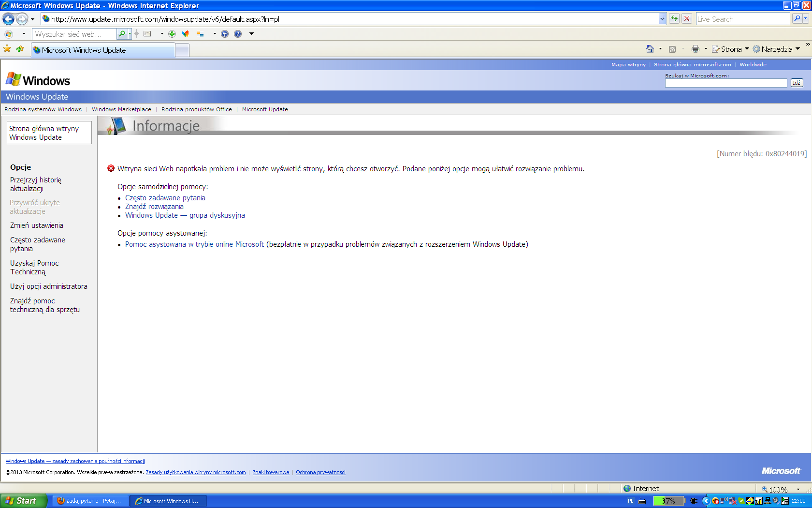Open the Windows Live toolbar options dropdown
Screen dimensions: 812x508
click(x=251, y=34)
